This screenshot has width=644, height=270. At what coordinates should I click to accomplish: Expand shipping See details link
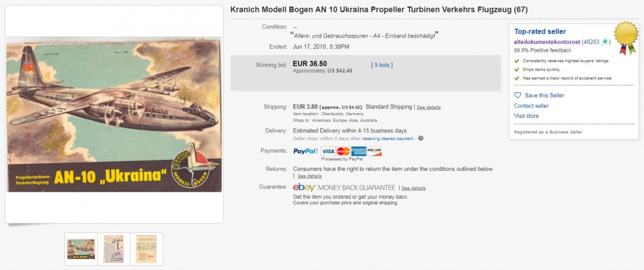click(x=429, y=107)
